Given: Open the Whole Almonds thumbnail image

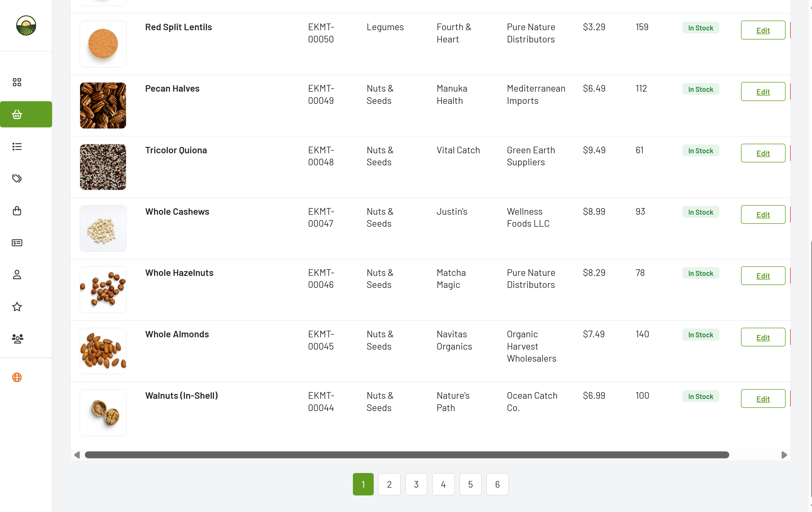Looking at the screenshot, I should pyautogui.click(x=103, y=351).
